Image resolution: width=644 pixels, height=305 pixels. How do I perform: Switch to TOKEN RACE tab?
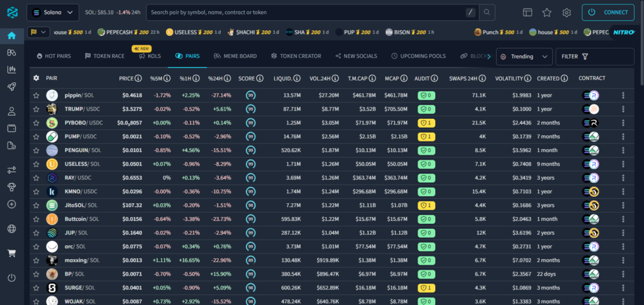tap(104, 56)
